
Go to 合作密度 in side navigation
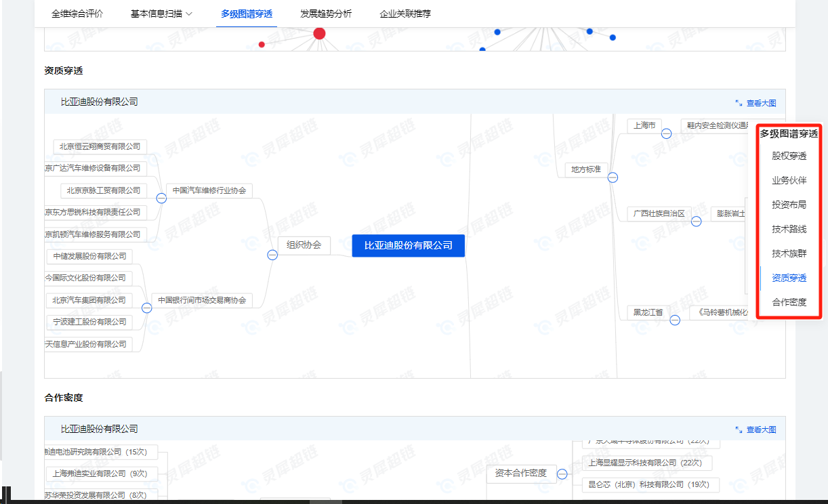[789, 302]
